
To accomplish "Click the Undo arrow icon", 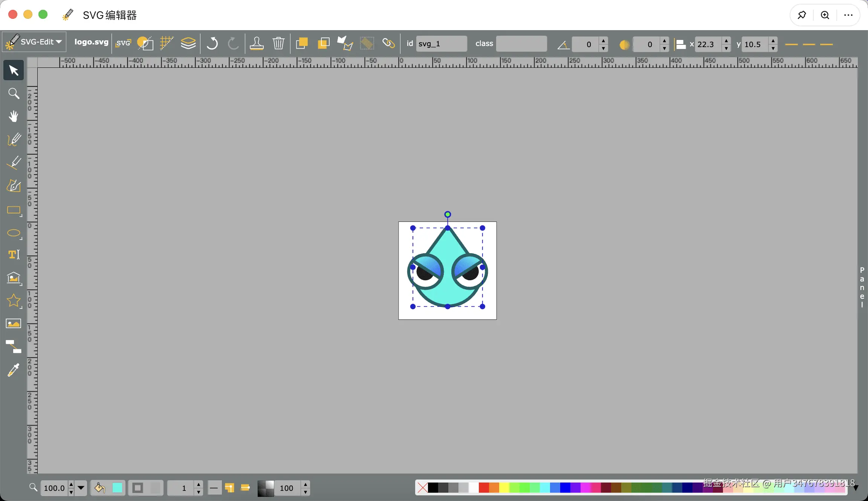I will pyautogui.click(x=212, y=44).
